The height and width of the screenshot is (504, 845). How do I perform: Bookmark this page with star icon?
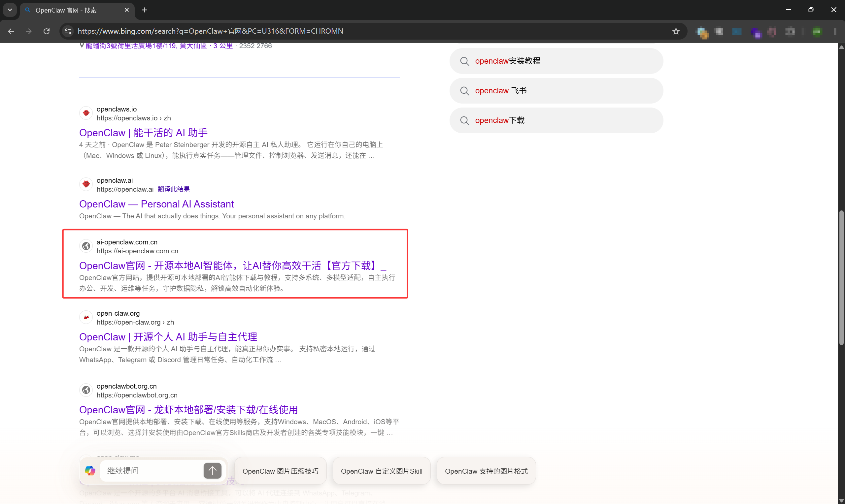point(675,31)
